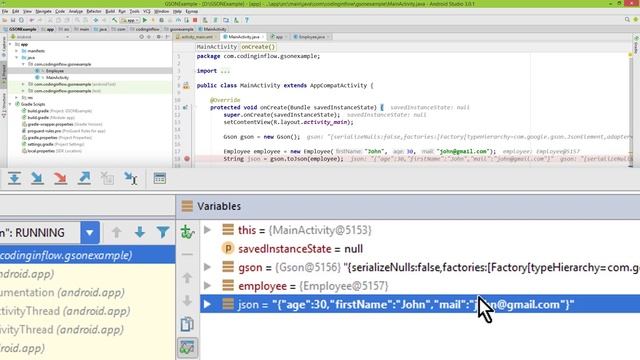
Task: Expand the selected 'json' variable node
Action: coord(207,304)
